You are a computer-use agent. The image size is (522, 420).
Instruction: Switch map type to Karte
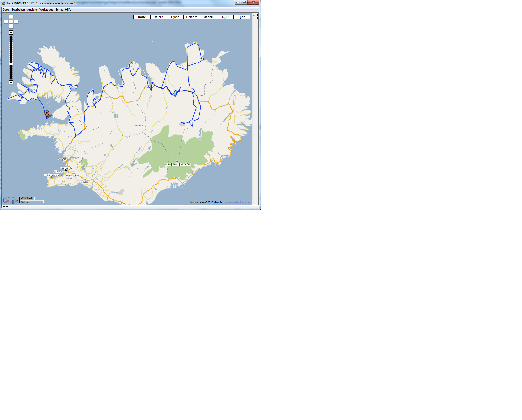tap(142, 17)
